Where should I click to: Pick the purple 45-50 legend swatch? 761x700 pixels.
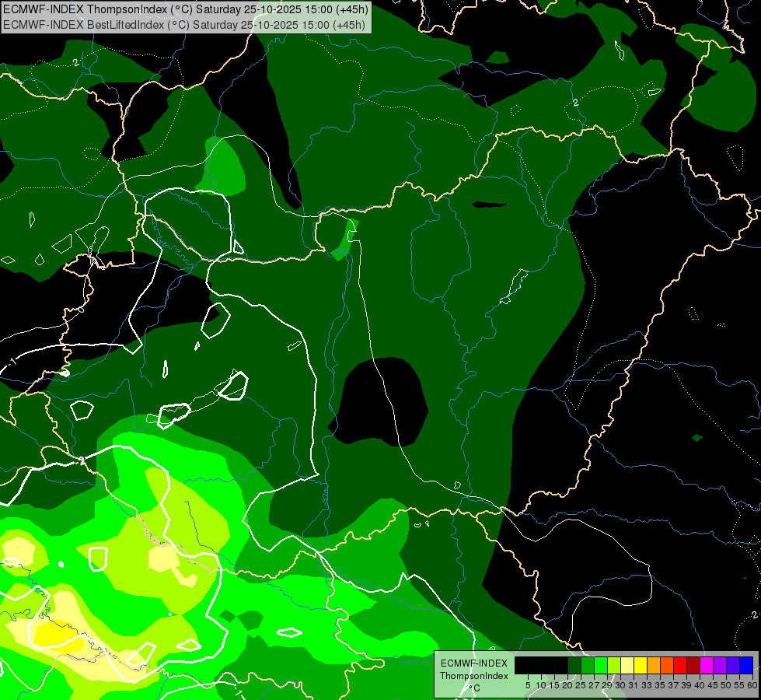coord(720,665)
